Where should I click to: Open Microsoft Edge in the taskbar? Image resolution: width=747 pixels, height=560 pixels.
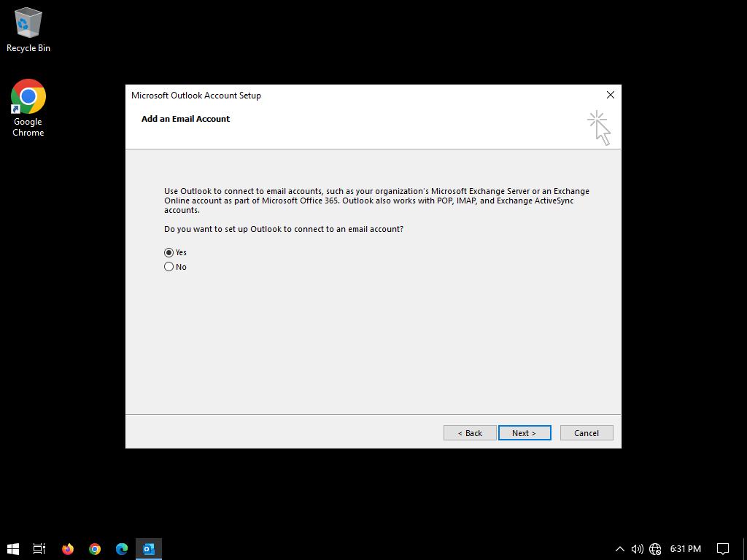[x=122, y=549]
